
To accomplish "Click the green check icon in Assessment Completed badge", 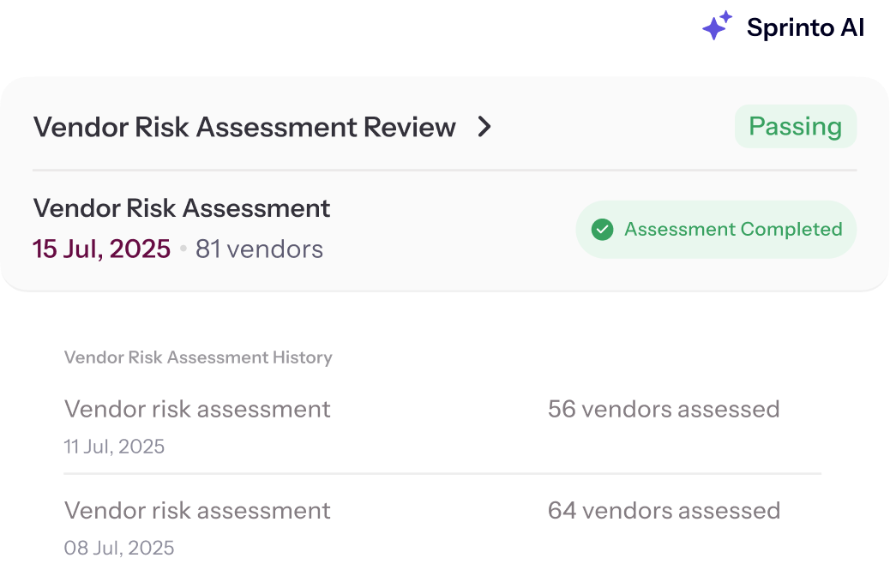I will [x=603, y=229].
